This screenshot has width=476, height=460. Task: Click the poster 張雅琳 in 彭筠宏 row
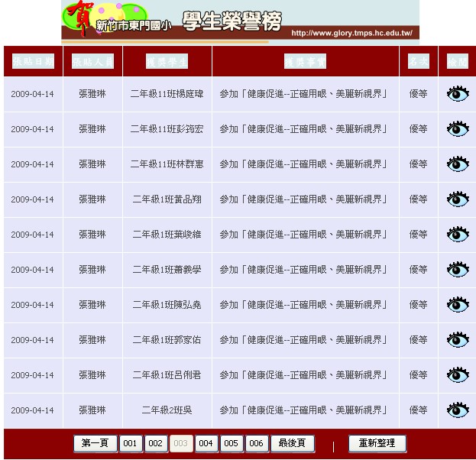tap(92, 129)
